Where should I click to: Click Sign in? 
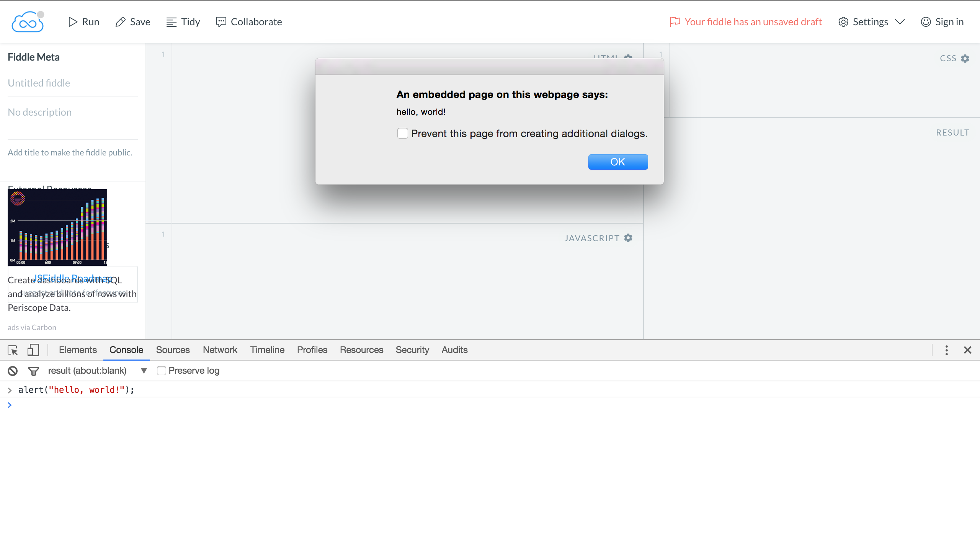(942, 22)
